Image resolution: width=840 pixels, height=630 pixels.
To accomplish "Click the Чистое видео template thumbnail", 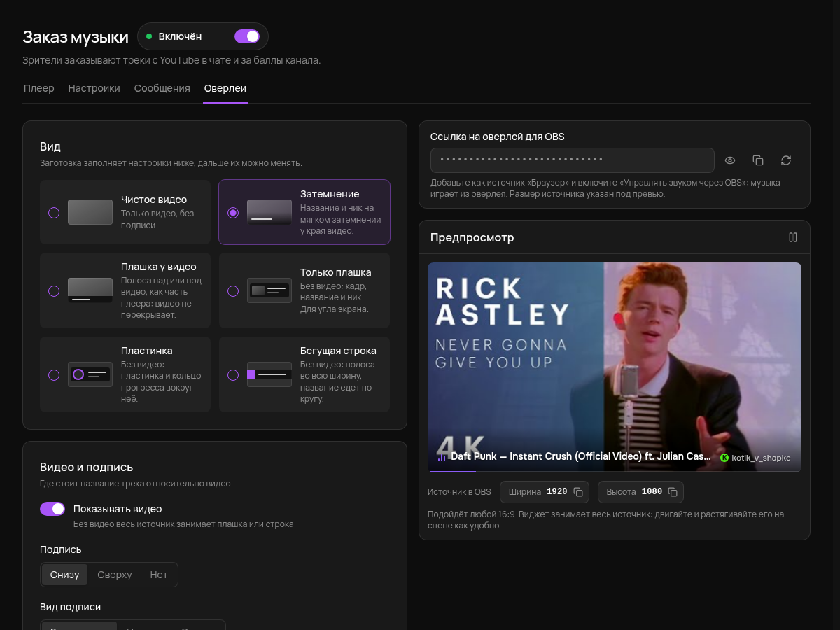I will (x=90, y=212).
